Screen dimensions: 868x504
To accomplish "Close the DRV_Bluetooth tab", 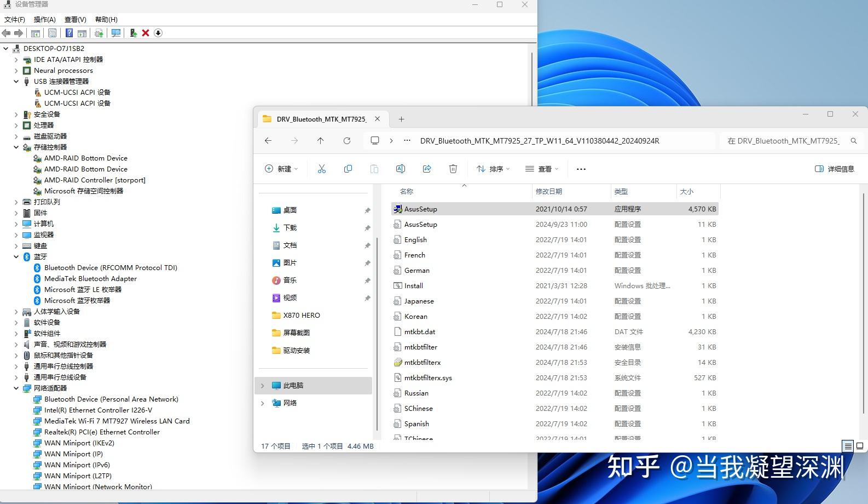I will pos(378,119).
